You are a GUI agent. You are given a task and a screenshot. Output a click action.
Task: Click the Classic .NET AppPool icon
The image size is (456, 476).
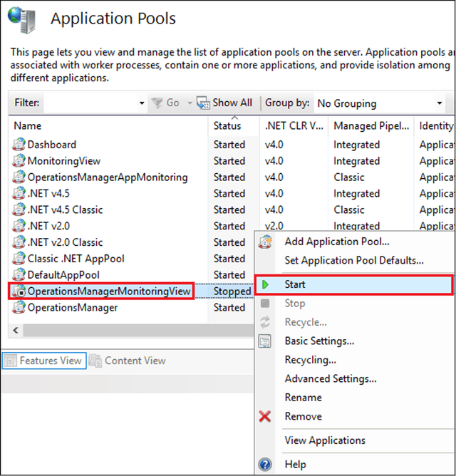coord(19,259)
